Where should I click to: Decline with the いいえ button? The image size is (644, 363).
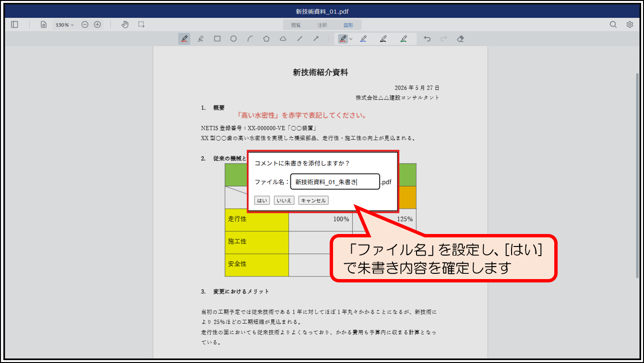click(x=284, y=200)
